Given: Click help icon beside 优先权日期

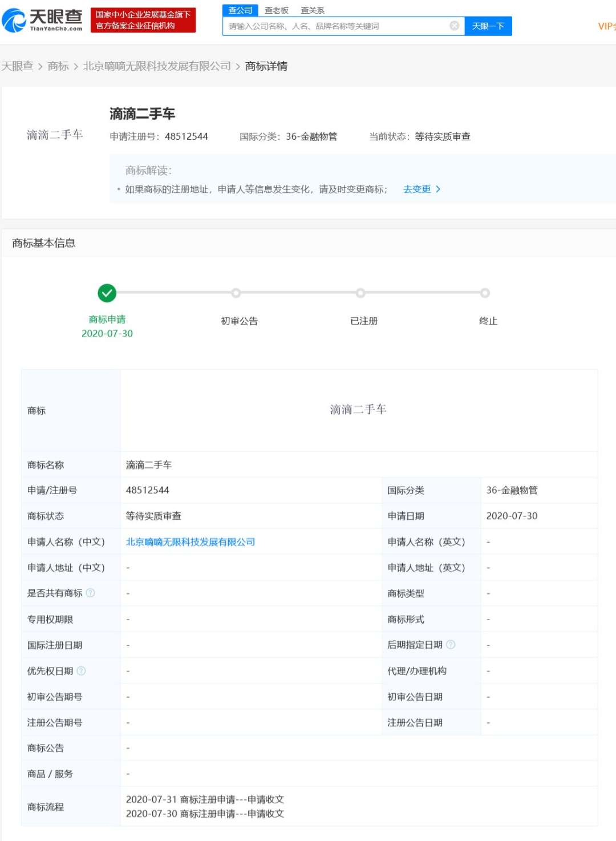Looking at the screenshot, I should [x=81, y=671].
